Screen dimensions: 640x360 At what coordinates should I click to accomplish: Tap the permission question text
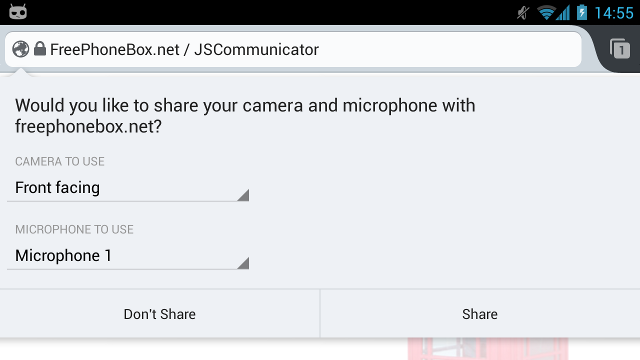pos(245,116)
